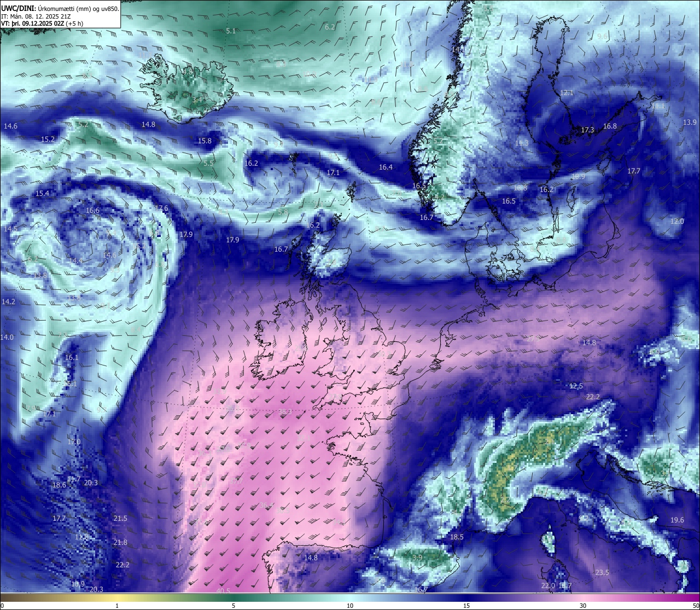Click the colorbar tick label '50'
This screenshot has width=700, height=610.
(695, 606)
